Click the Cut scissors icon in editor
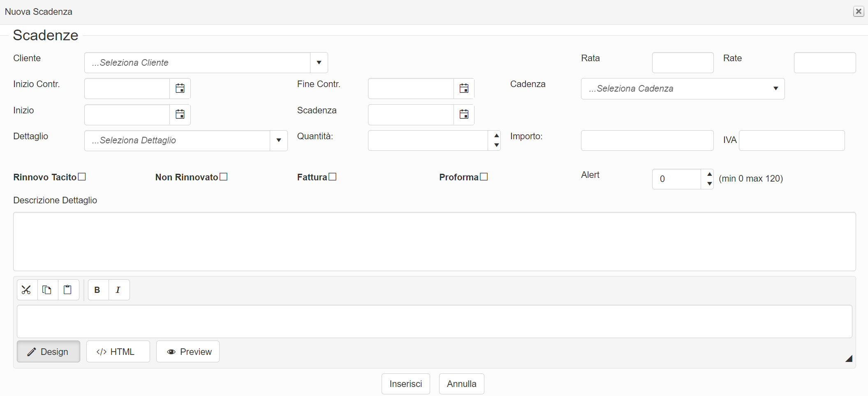 tap(27, 290)
